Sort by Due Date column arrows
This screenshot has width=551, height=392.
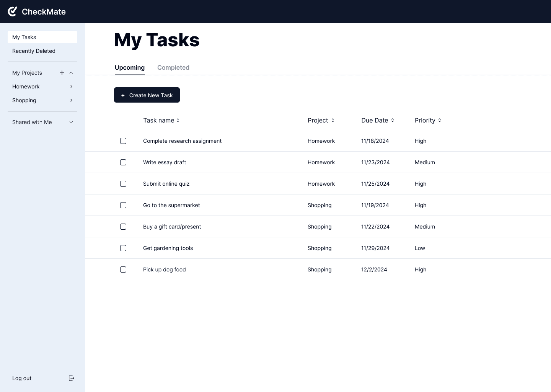point(393,120)
